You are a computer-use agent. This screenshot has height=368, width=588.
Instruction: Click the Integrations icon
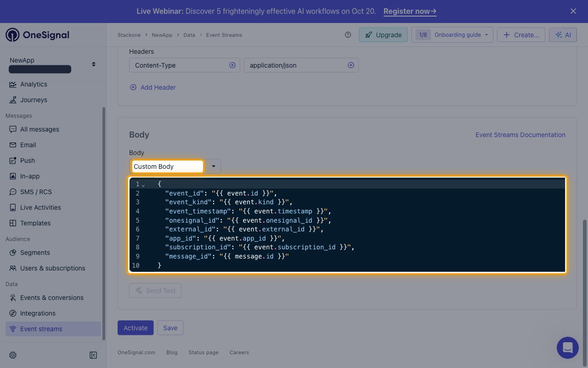click(13, 313)
